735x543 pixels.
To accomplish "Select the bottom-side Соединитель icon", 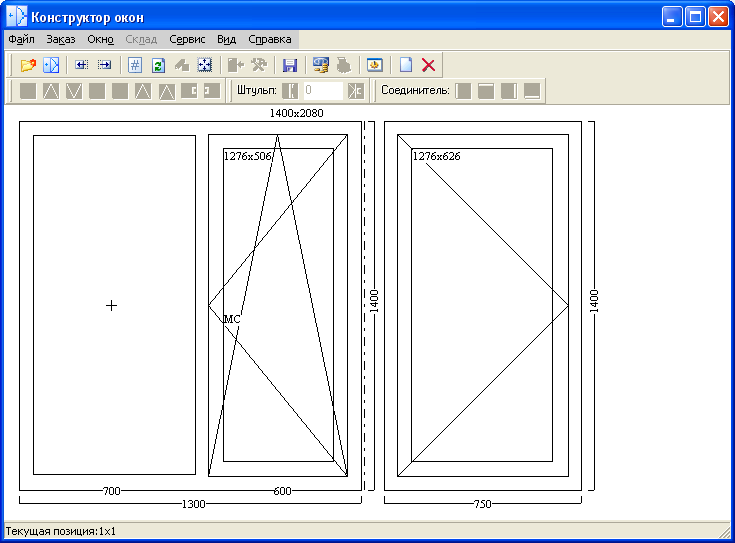I will coord(532,90).
